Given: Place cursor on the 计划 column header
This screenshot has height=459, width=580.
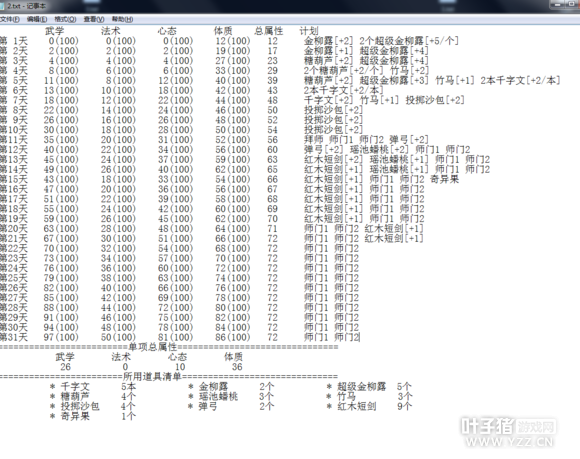Looking at the screenshot, I should click(x=309, y=31).
